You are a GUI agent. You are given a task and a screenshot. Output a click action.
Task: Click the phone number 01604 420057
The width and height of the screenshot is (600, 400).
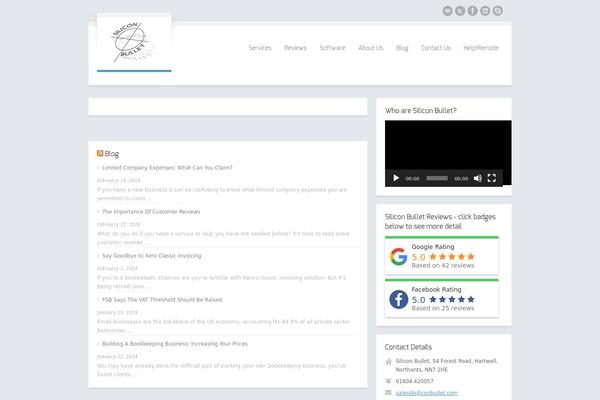click(x=414, y=381)
